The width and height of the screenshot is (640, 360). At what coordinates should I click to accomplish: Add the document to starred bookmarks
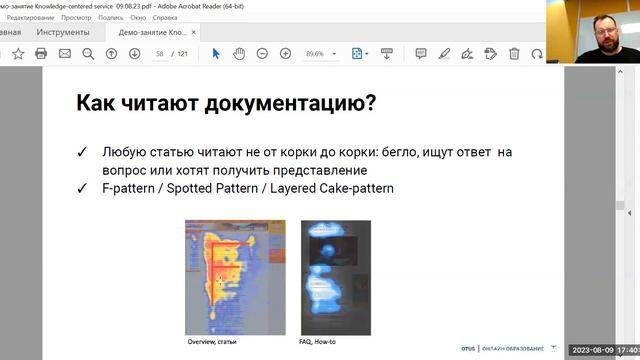pos(18,53)
